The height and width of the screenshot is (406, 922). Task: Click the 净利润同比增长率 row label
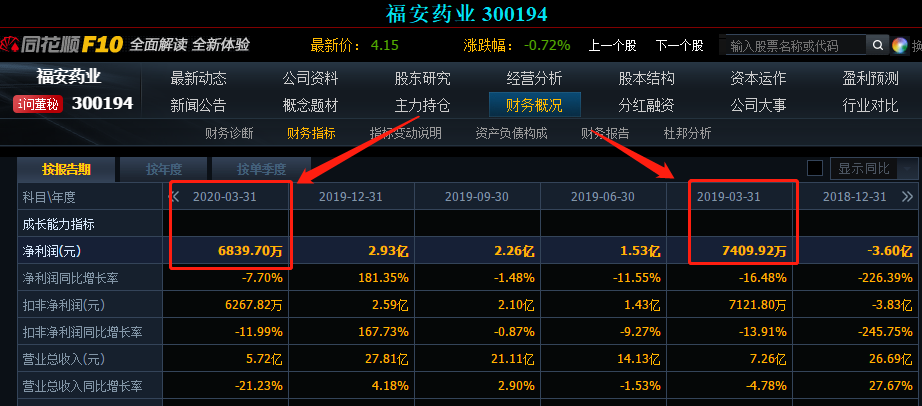click(71, 278)
